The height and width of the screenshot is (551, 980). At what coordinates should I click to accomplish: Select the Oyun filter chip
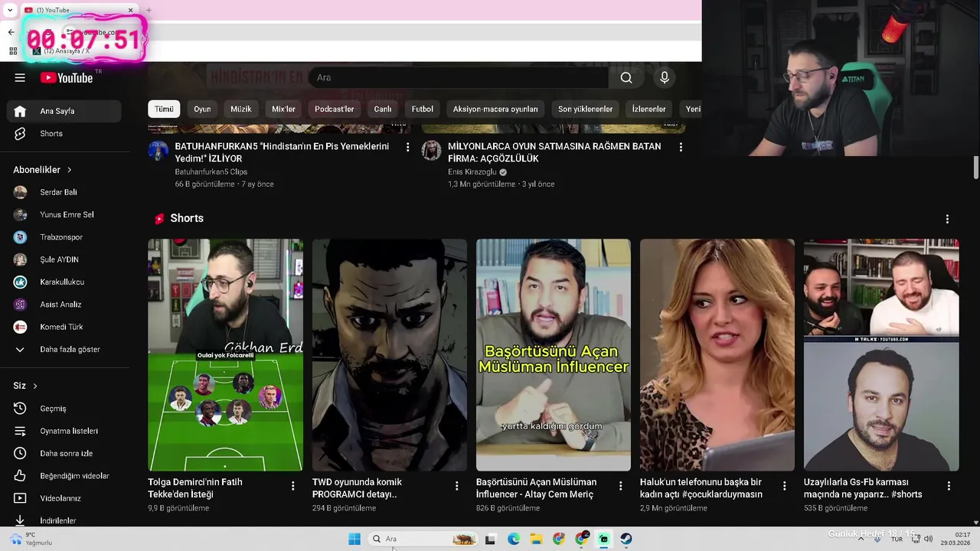point(202,109)
